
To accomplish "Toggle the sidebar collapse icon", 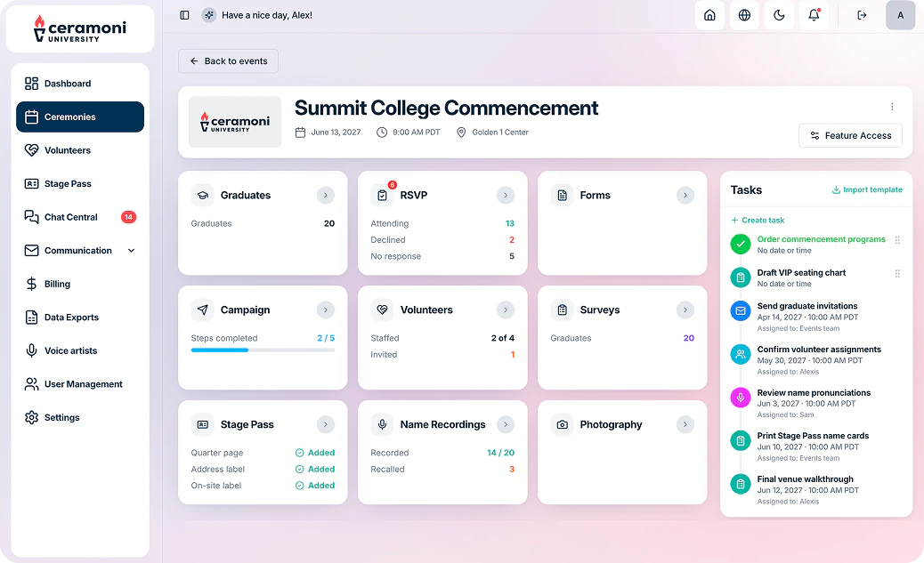I will pos(184,15).
